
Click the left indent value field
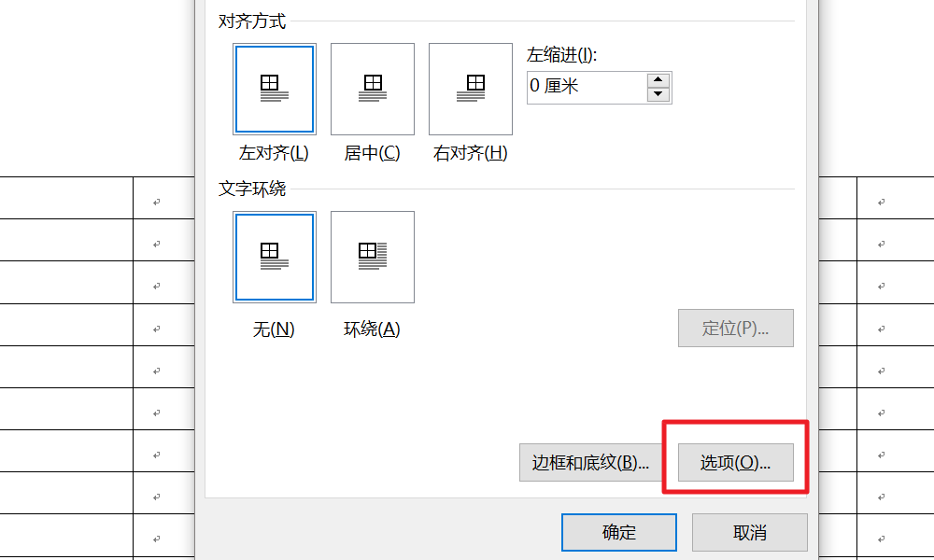coord(587,88)
